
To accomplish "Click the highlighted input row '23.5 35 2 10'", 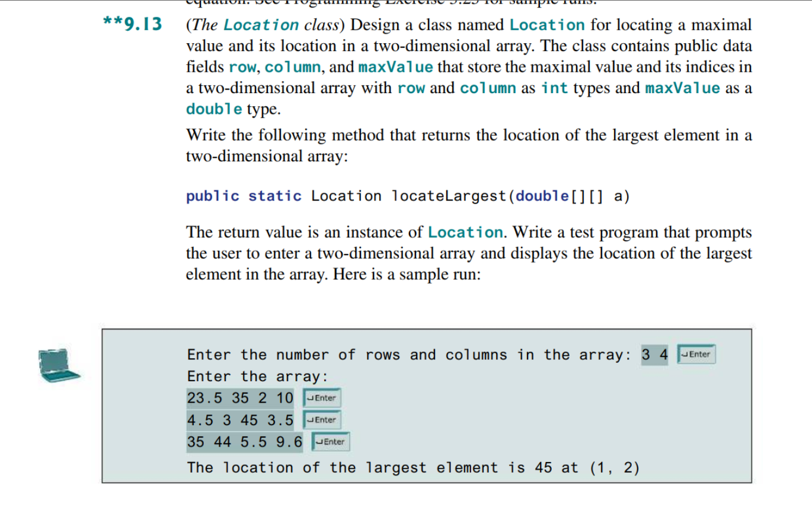I will pyautogui.click(x=239, y=398).
